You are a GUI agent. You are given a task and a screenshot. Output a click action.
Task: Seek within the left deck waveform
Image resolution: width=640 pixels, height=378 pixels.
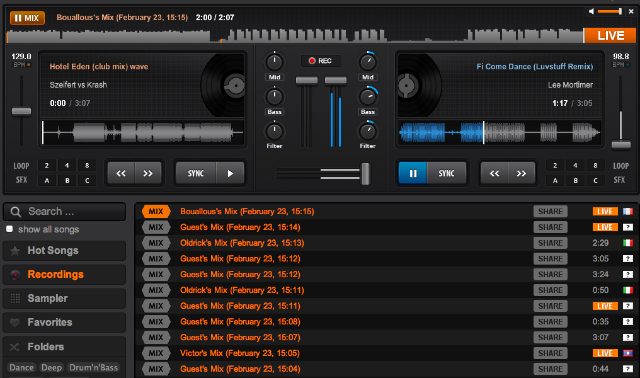[x=143, y=132]
